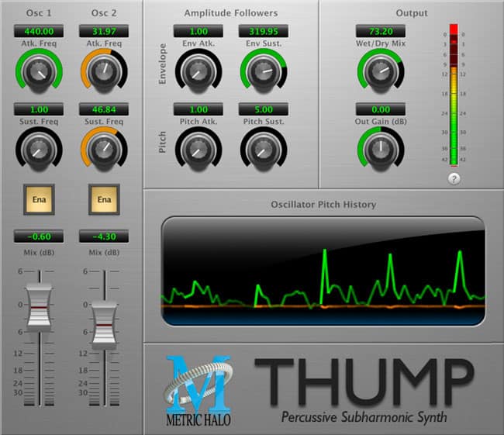Select the Pitch Atk. 1.00 value field
The height and width of the screenshot is (435, 504).
pos(198,109)
